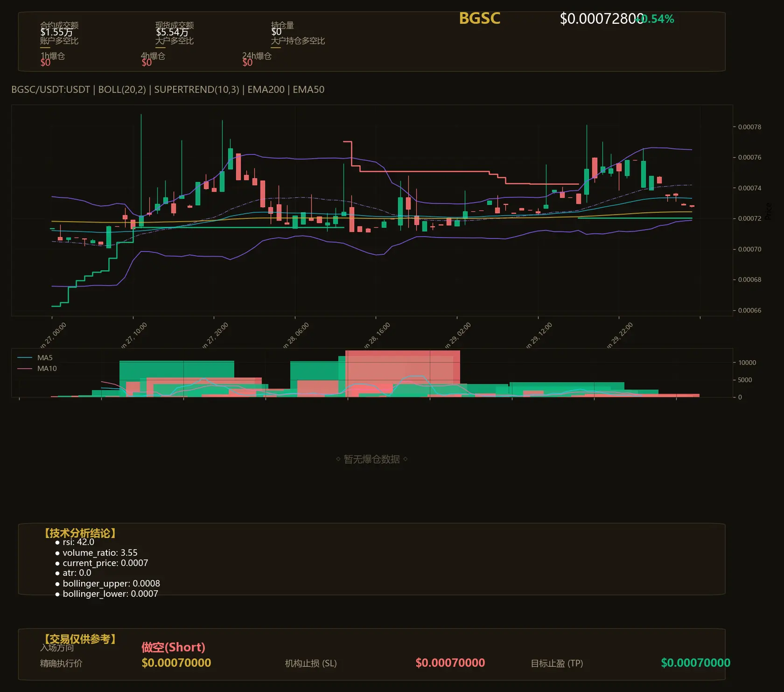Click the 精确执行价 label
Viewport: 784px width, 692px height.
coord(61,663)
